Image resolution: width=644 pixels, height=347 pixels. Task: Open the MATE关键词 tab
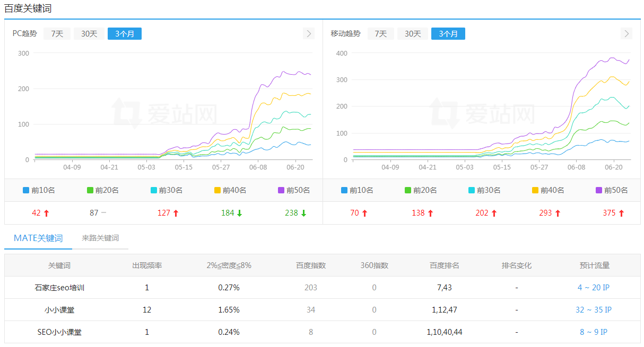click(38, 238)
